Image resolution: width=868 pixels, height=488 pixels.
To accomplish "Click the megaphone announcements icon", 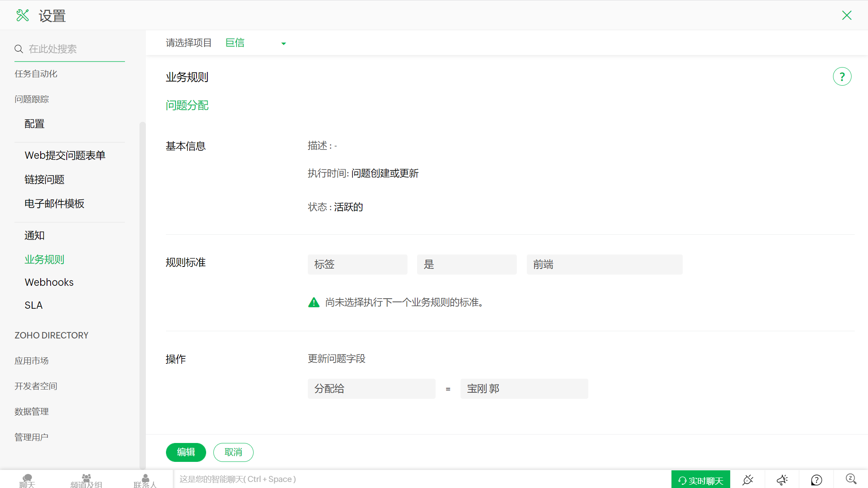I will point(782,480).
